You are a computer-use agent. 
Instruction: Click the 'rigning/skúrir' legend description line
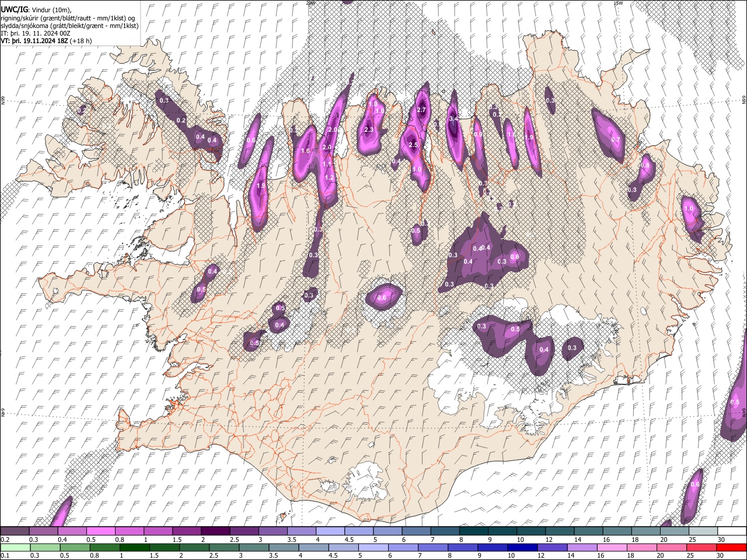(68, 18)
